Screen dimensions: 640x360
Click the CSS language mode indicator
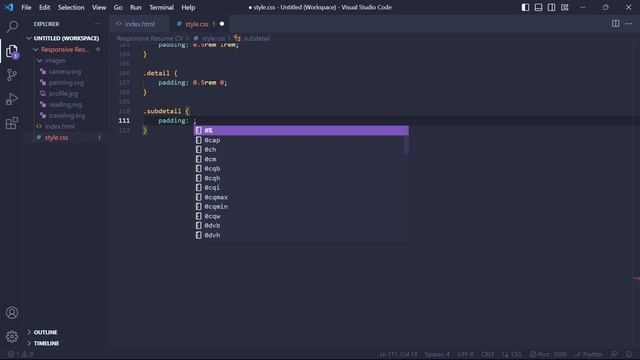click(x=516, y=354)
